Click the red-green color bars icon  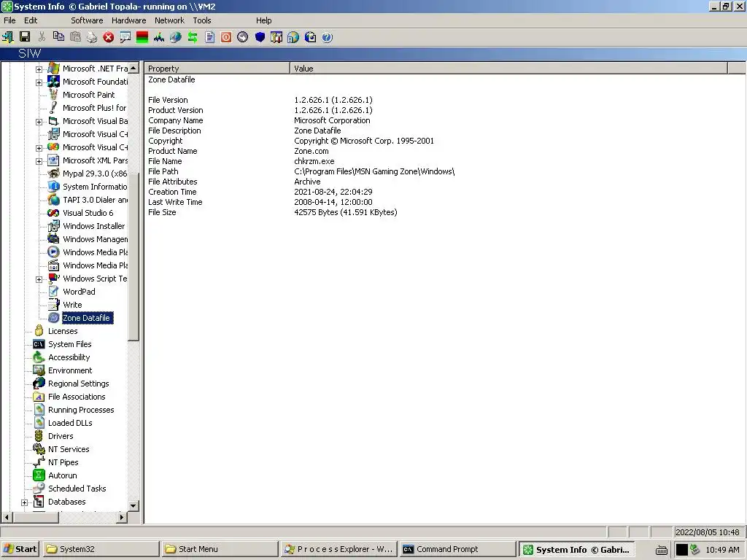pos(142,37)
